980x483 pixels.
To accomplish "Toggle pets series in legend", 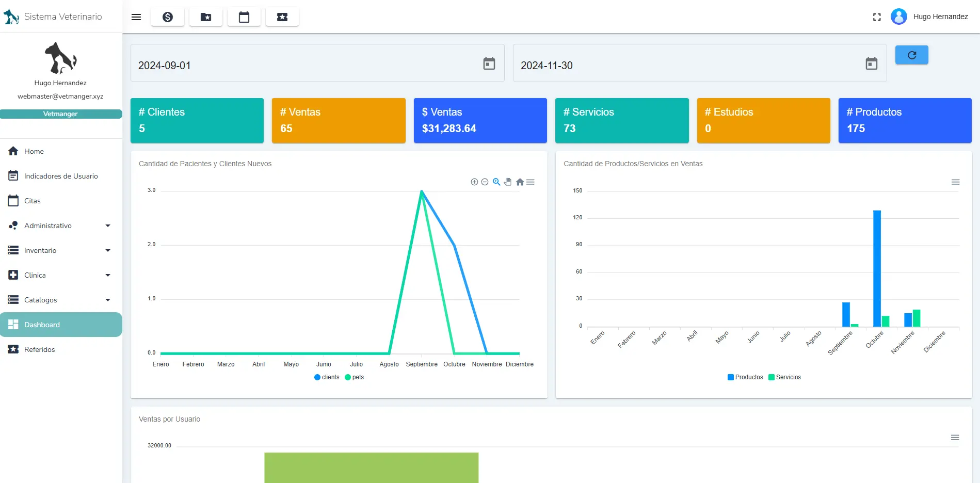I will [354, 377].
